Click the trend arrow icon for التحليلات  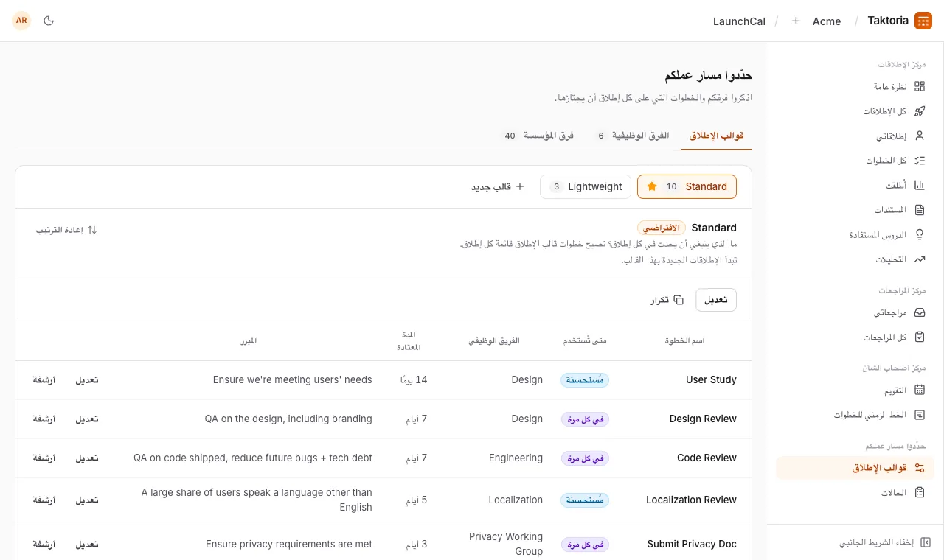click(x=919, y=259)
